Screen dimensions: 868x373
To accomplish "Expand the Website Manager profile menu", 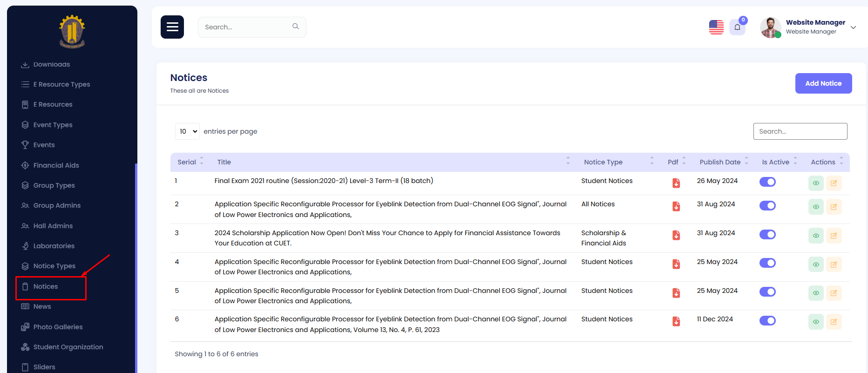I will 853,27.
